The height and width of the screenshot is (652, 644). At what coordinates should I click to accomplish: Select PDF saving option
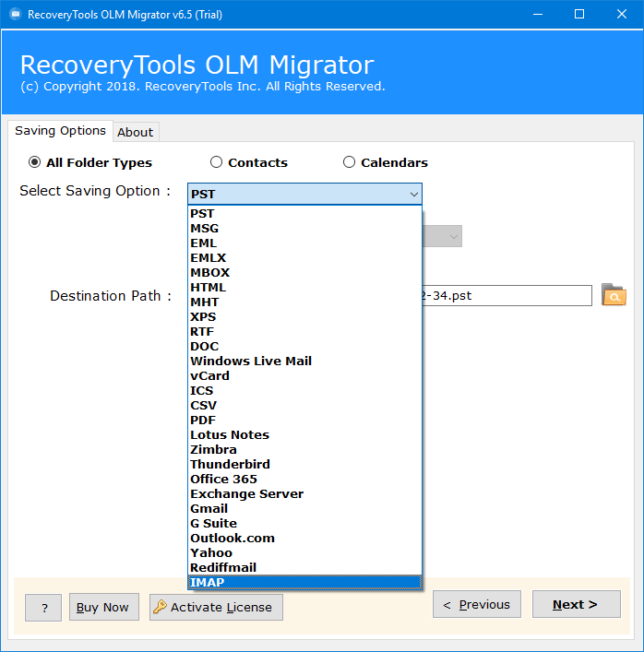305,421
